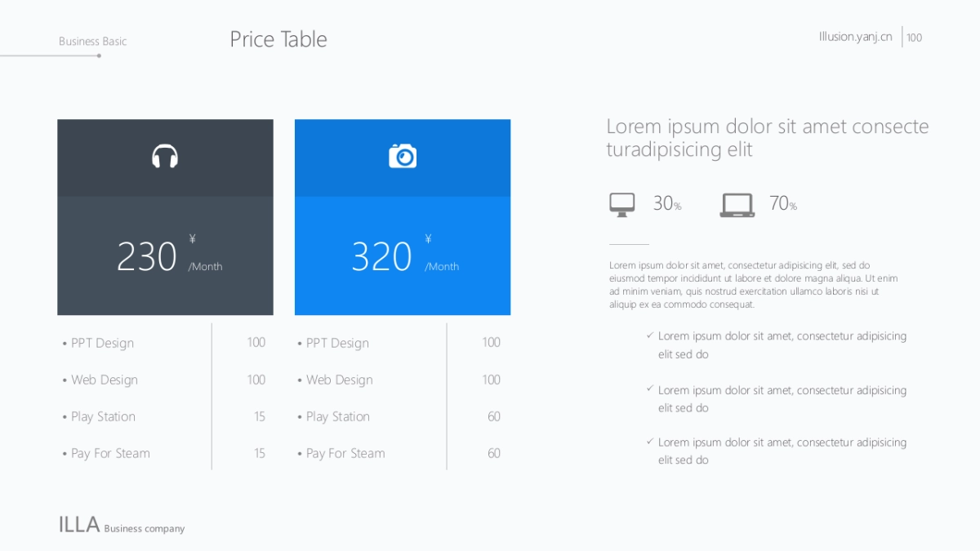The height and width of the screenshot is (551, 980).
Task: Click Pay For Steam under the 320 plan
Action: tap(345, 453)
